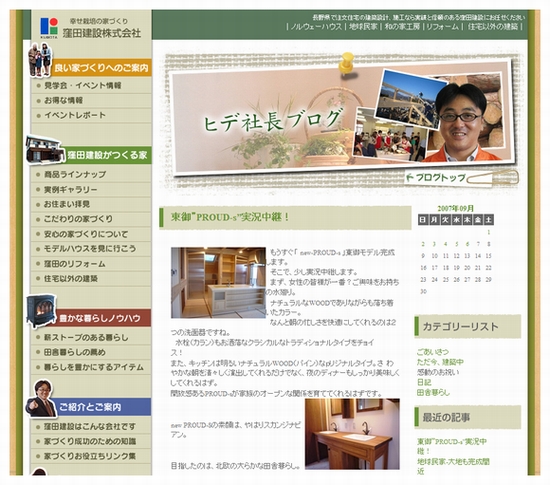Go to ノルウェーハウス in top navigation
The width and height of the screenshot is (550, 485).
coord(316,27)
